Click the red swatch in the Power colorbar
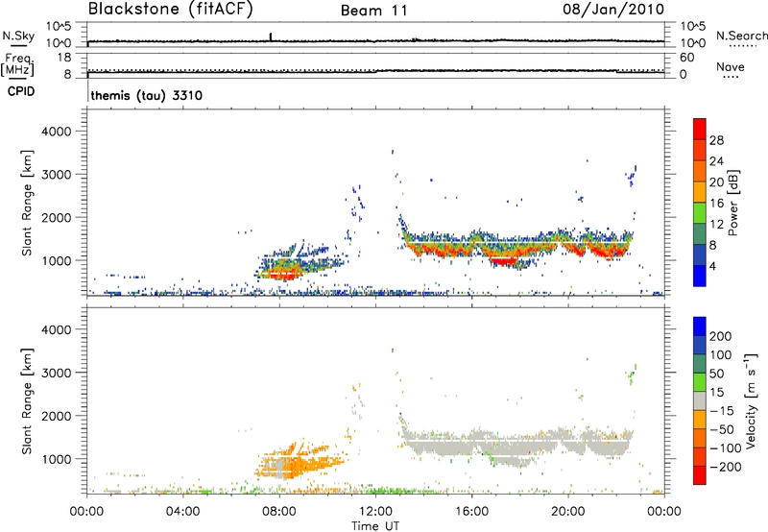Viewport: 768px width, 532px height. pos(700,129)
